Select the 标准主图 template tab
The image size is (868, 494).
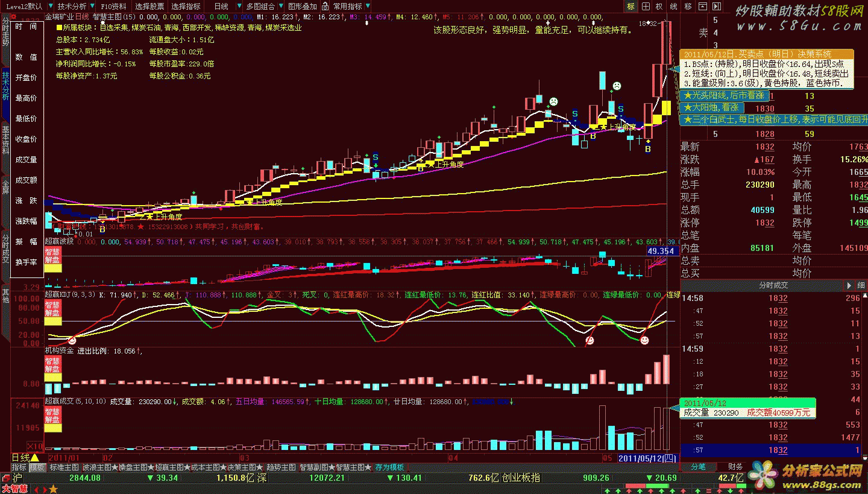point(64,467)
